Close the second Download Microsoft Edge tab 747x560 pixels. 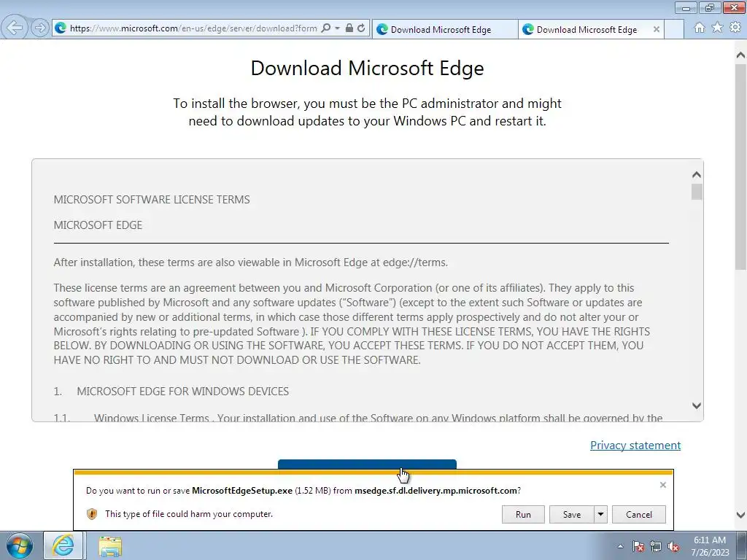pos(656,29)
